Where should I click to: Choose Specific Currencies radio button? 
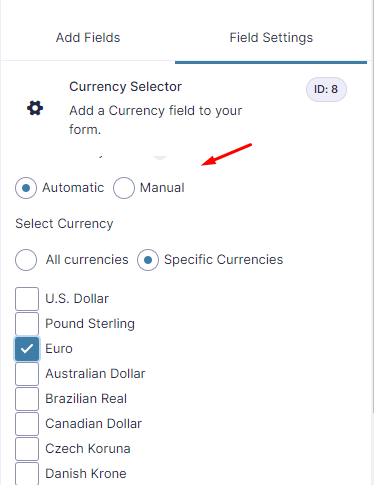(148, 260)
